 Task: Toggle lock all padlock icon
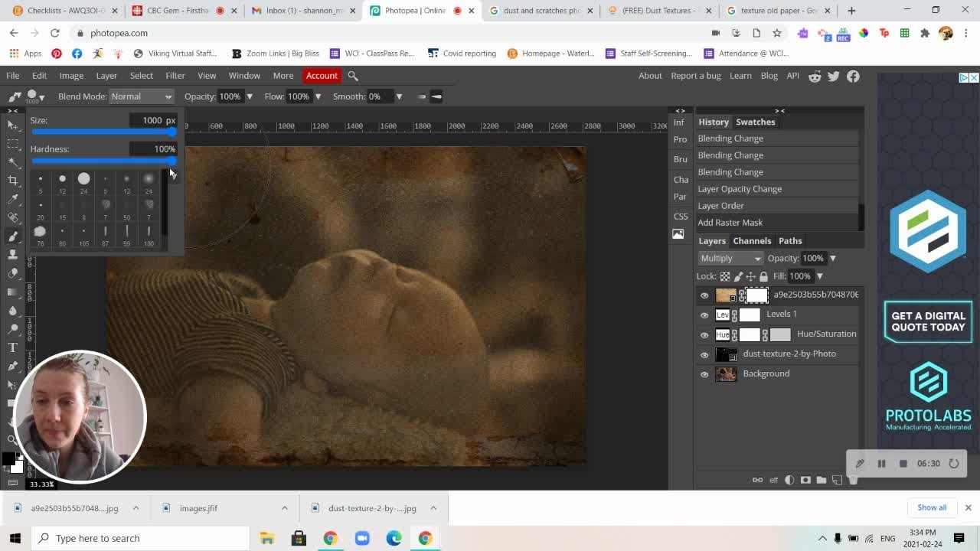point(763,276)
